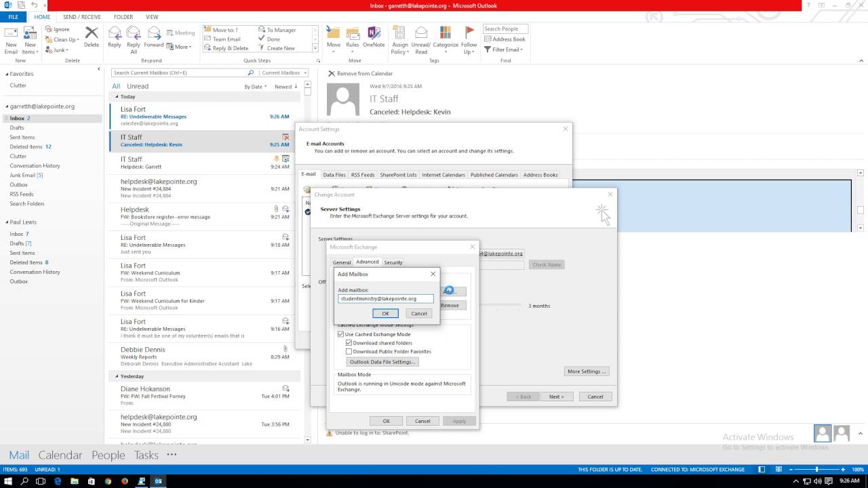The width and height of the screenshot is (868, 488).
Task: Click OK in Add Mailbox dialog
Action: (x=385, y=313)
